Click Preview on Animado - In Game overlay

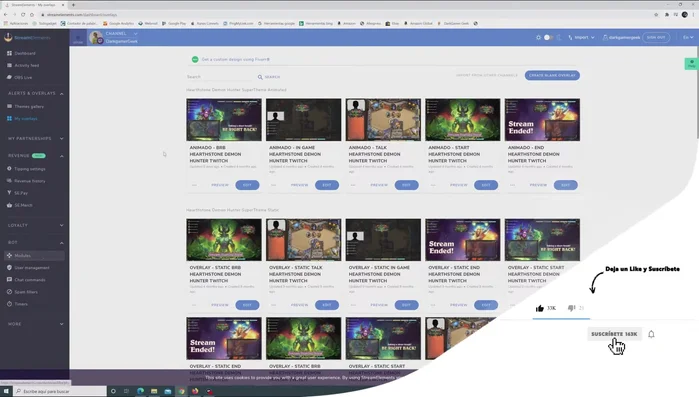point(300,185)
